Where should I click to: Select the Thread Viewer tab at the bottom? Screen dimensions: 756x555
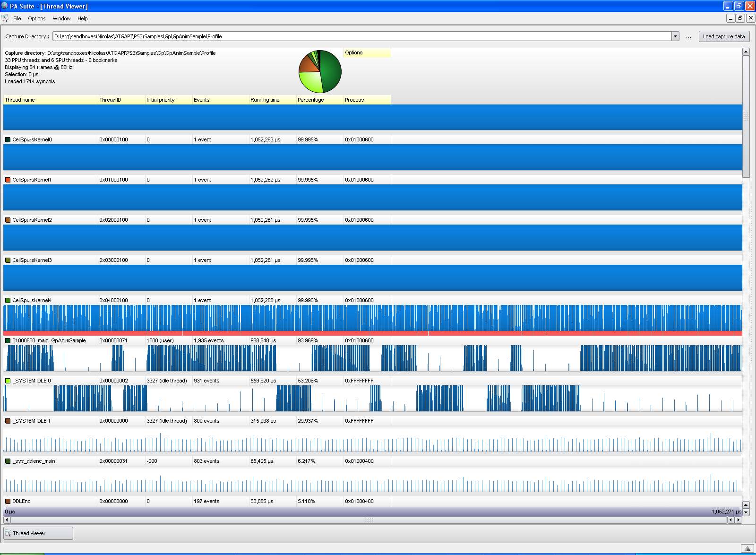[x=38, y=533]
